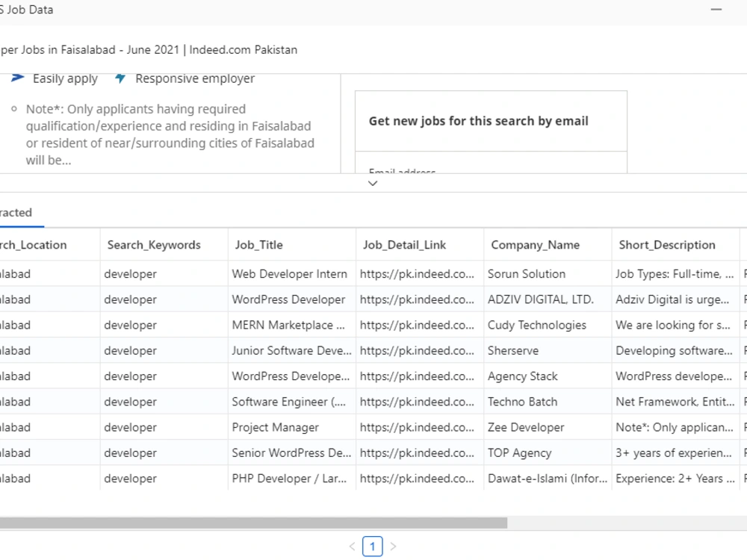Click the Agency Stack company cell
The image size is (747, 560).
coord(548,376)
